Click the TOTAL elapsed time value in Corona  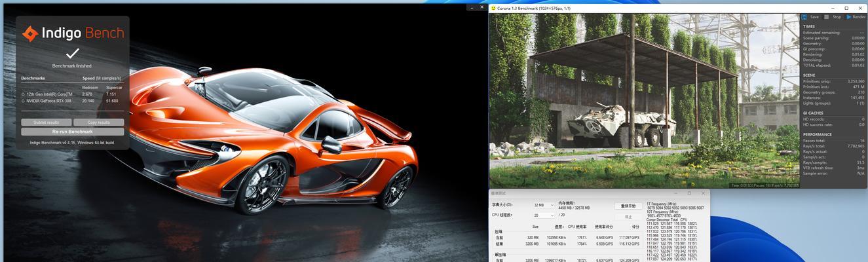[858, 65]
